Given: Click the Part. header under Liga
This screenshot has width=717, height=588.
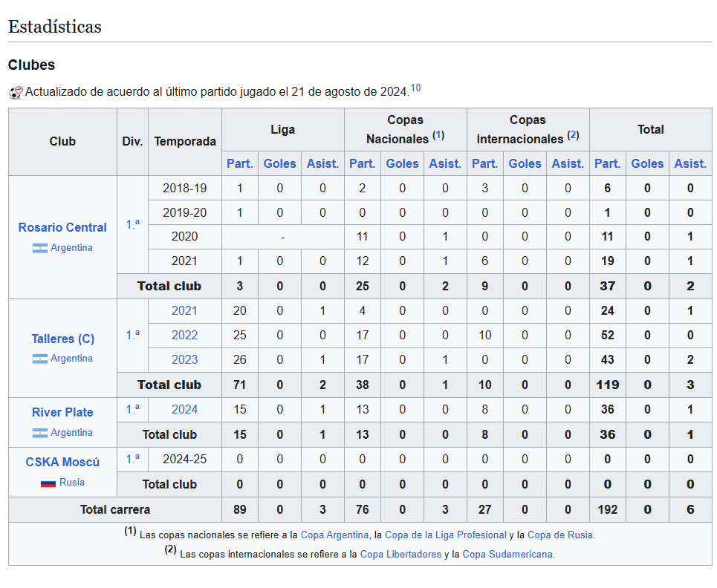Looking at the screenshot, I should point(239,163).
